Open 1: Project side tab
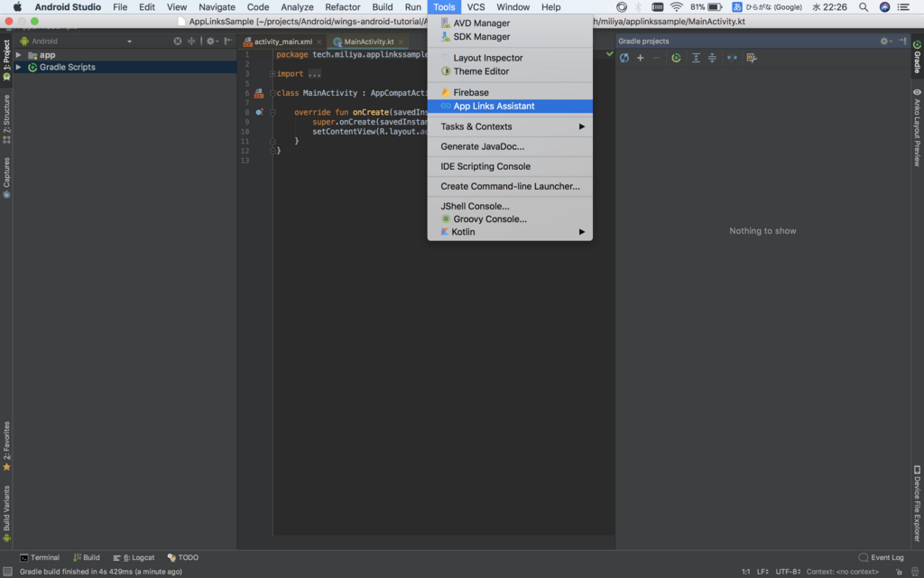 [6, 61]
